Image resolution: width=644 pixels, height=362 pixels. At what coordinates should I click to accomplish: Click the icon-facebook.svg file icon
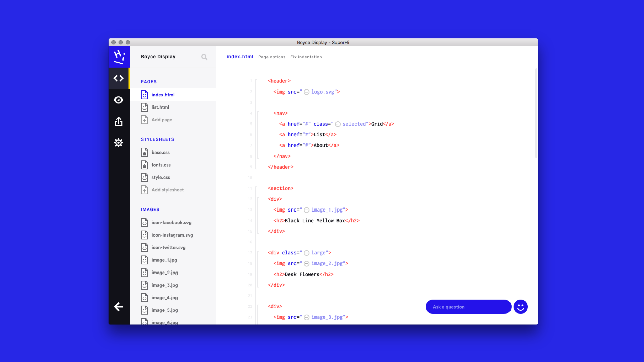click(144, 223)
